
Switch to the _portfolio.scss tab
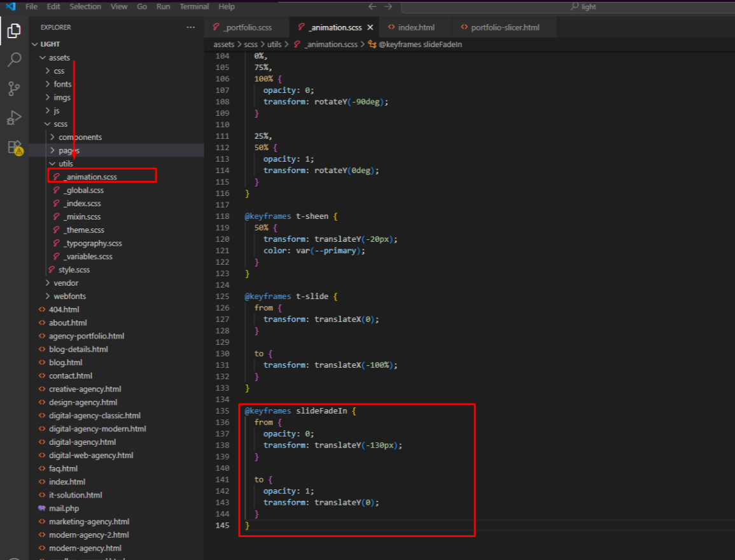click(247, 27)
